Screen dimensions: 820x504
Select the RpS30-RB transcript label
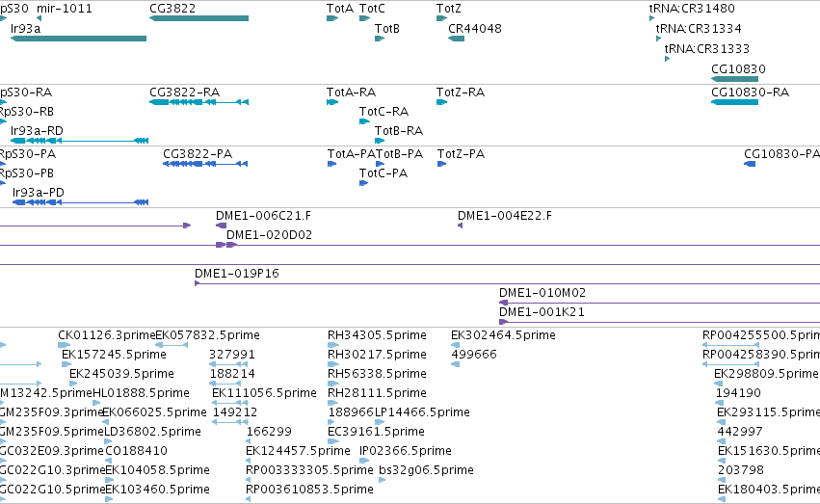pos(27,112)
